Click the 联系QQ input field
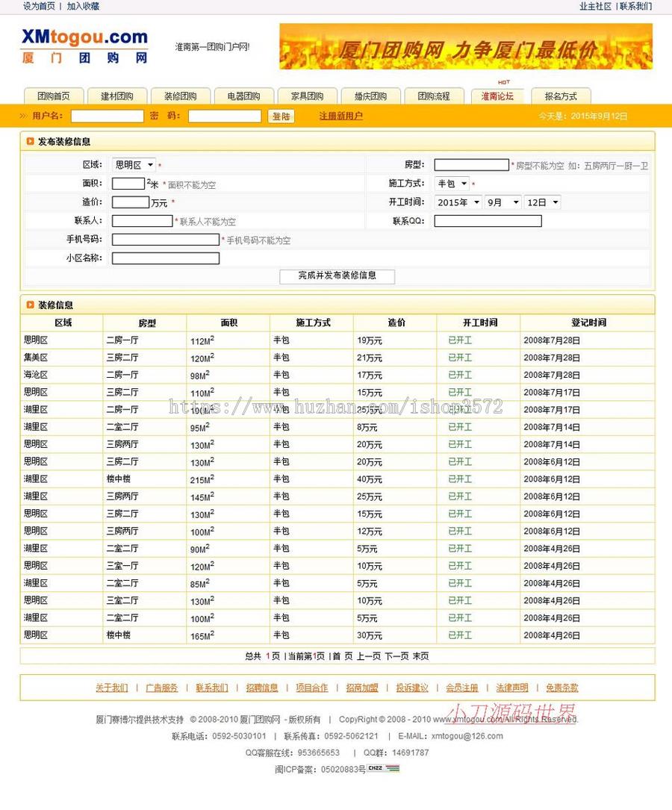 coord(488,221)
